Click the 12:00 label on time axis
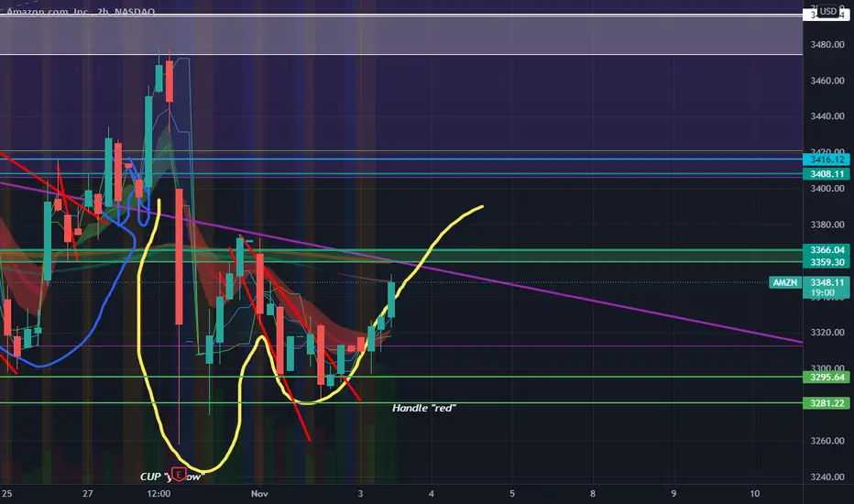Image resolution: width=854 pixels, height=504 pixels. (x=159, y=494)
